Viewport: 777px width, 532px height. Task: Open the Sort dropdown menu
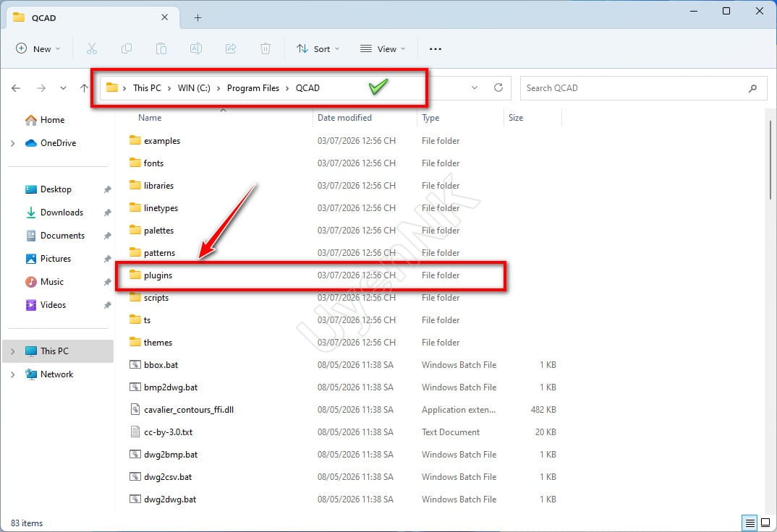coord(318,48)
